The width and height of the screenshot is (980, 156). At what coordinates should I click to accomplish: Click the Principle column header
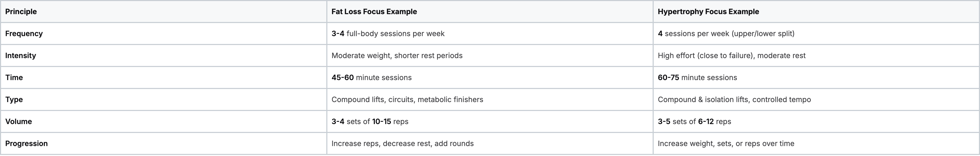pyautogui.click(x=21, y=12)
